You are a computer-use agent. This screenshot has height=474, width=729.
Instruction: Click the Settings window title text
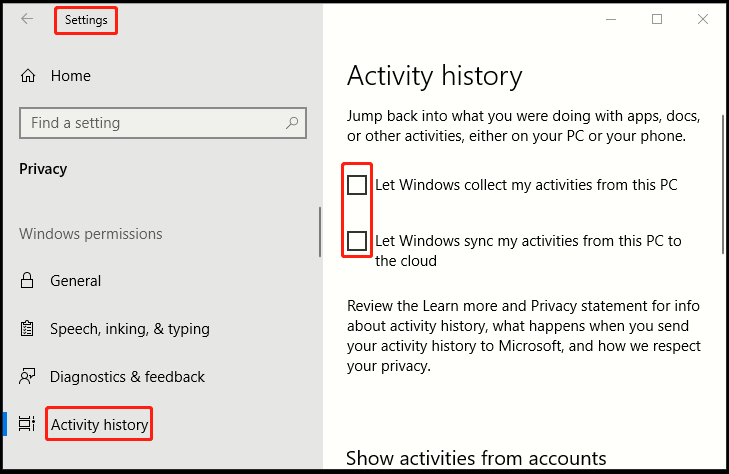86,20
